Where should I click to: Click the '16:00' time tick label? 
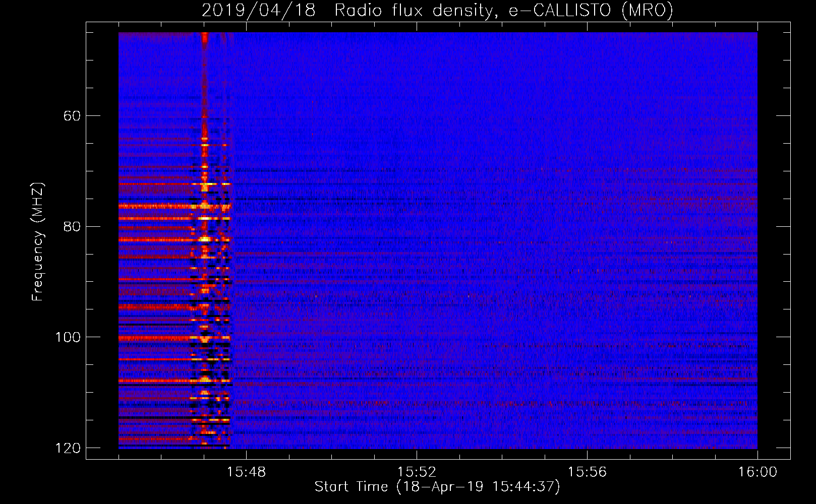point(757,472)
